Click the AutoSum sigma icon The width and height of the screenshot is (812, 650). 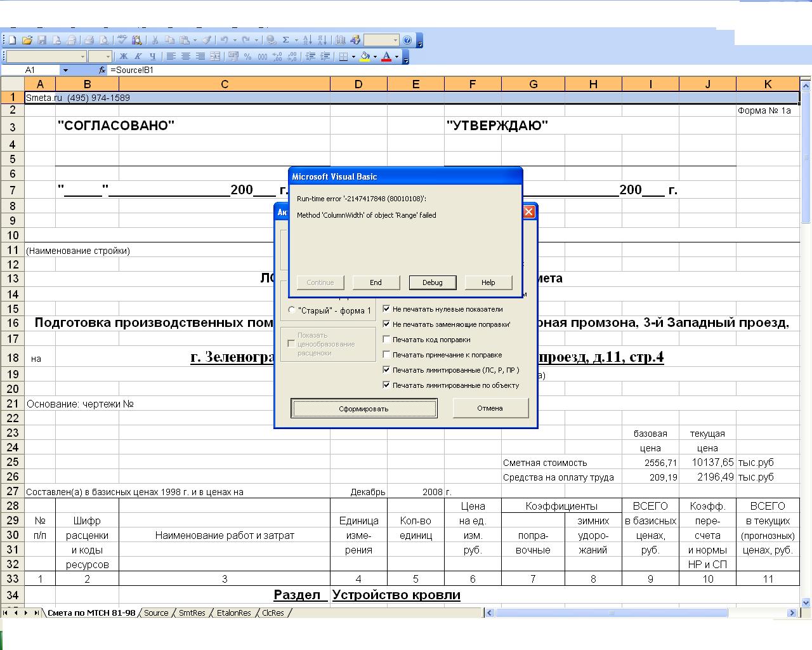click(286, 40)
